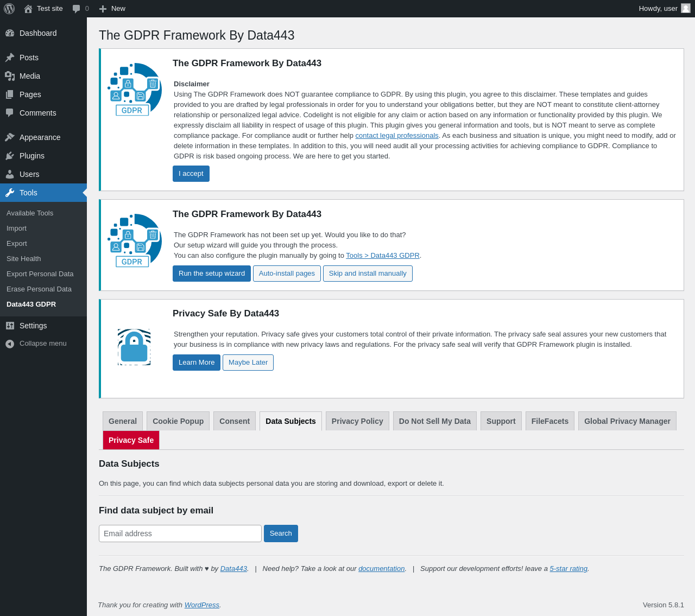Open the red Privacy Safe tab

point(131,440)
